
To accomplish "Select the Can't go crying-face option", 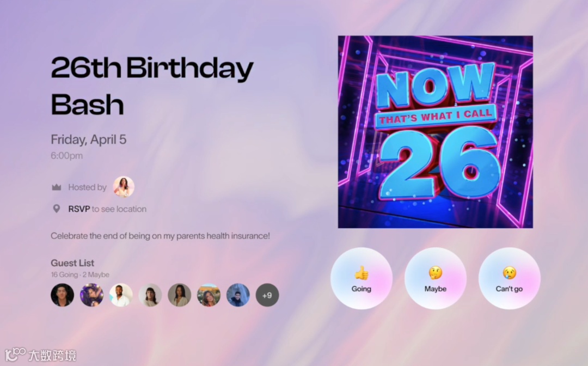I will (x=509, y=278).
